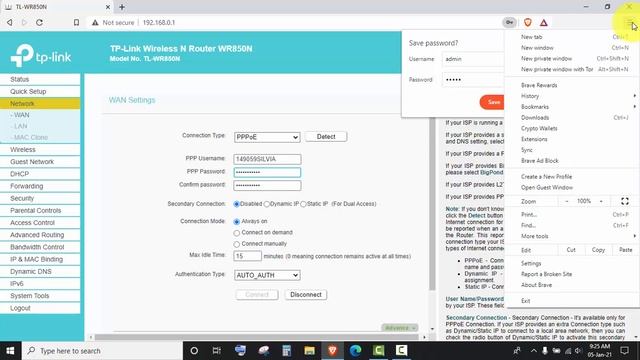
Task: Select Crypto Wallets menu entry
Action: [539, 128]
